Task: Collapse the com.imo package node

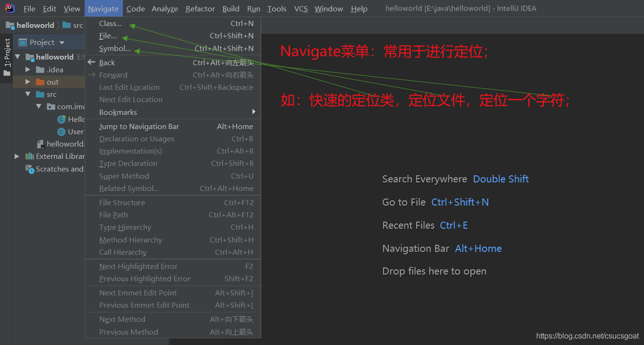Action: 39,107
